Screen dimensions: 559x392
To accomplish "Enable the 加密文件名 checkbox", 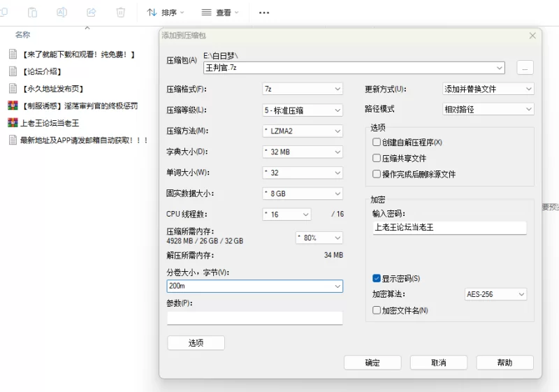I will (377, 310).
